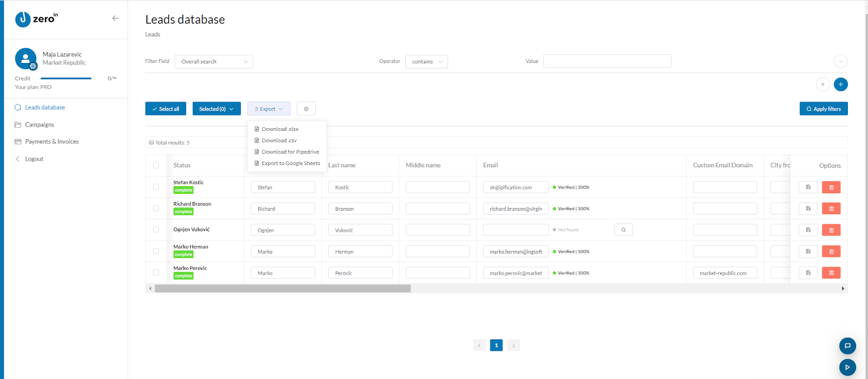Viewport: 868px width, 379px height.
Task: Select Download for Pipedrive option
Action: pos(287,152)
